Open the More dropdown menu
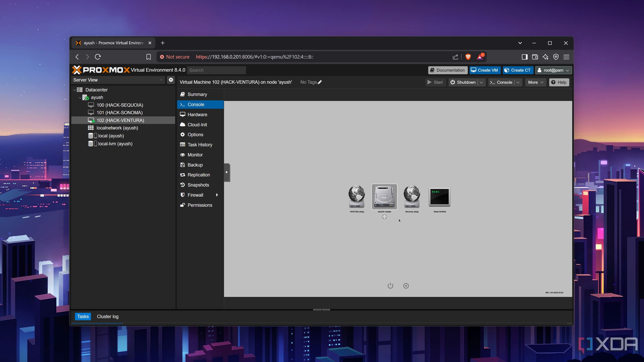Image resolution: width=644 pixels, height=362 pixels. point(535,82)
